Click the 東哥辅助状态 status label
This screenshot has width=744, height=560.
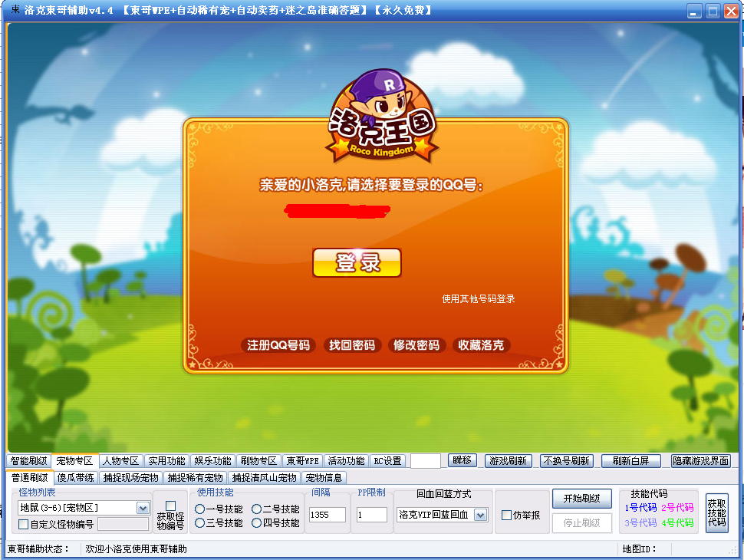[x=38, y=549]
